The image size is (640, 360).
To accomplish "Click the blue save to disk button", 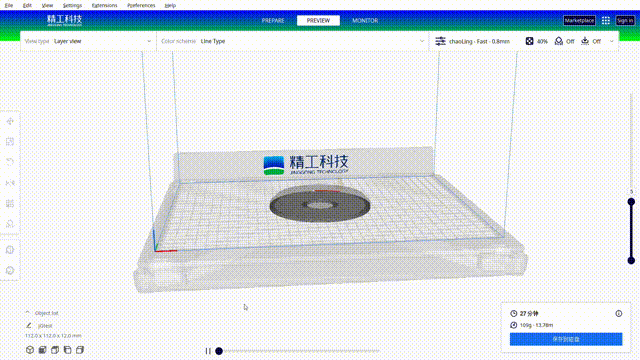I will point(566,339).
